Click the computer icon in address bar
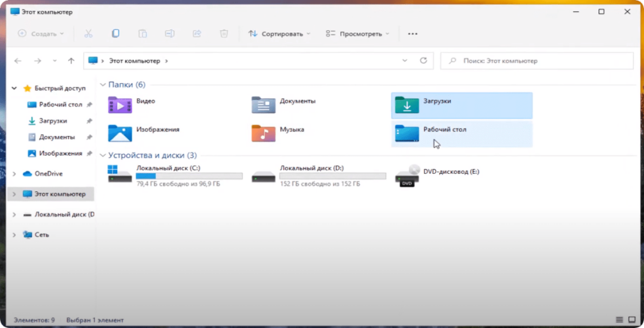This screenshot has width=644, height=328. point(93,60)
